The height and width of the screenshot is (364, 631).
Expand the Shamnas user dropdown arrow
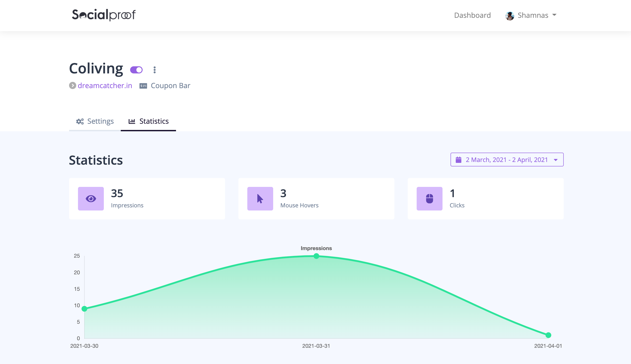(x=554, y=15)
